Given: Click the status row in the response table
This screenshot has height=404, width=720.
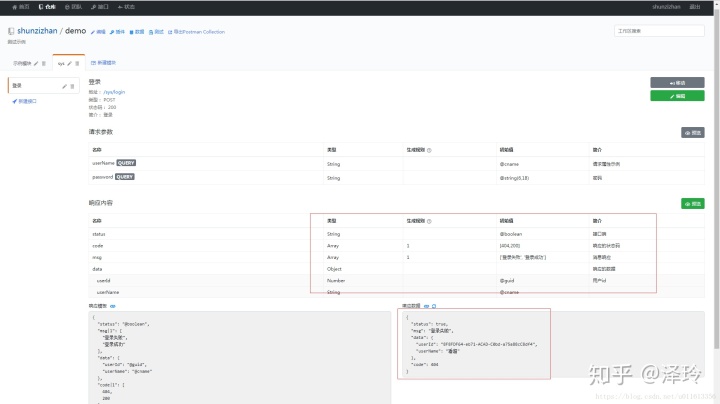Looking at the screenshot, I should (396, 234).
